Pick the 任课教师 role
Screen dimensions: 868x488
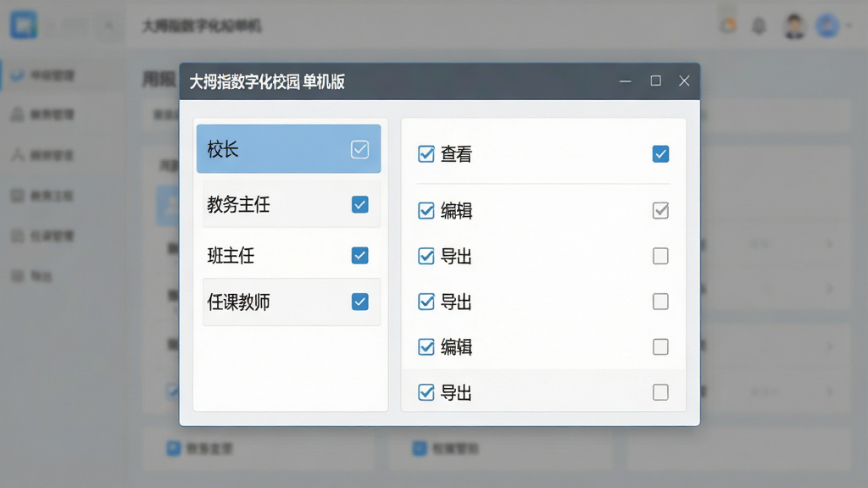click(x=292, y=302)
